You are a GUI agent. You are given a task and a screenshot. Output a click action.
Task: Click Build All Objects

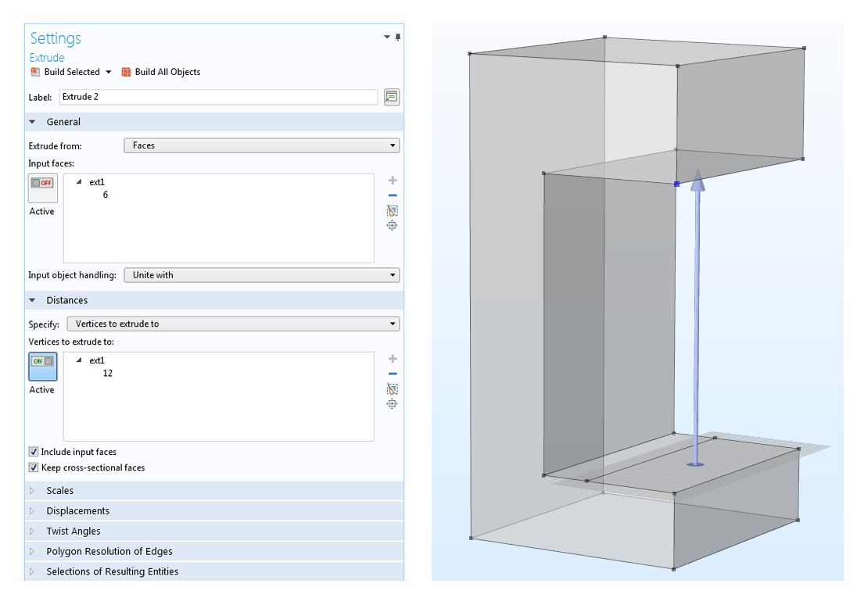(160, 72)
